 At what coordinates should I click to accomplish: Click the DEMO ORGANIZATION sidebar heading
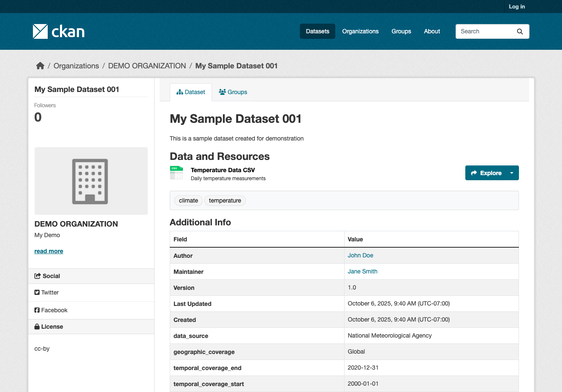coord(76,224)
